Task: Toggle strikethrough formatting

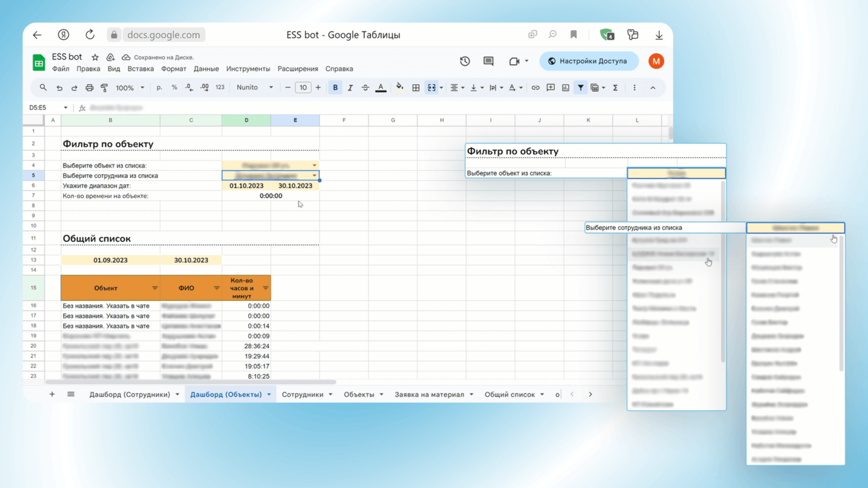Action: [365, 88]
